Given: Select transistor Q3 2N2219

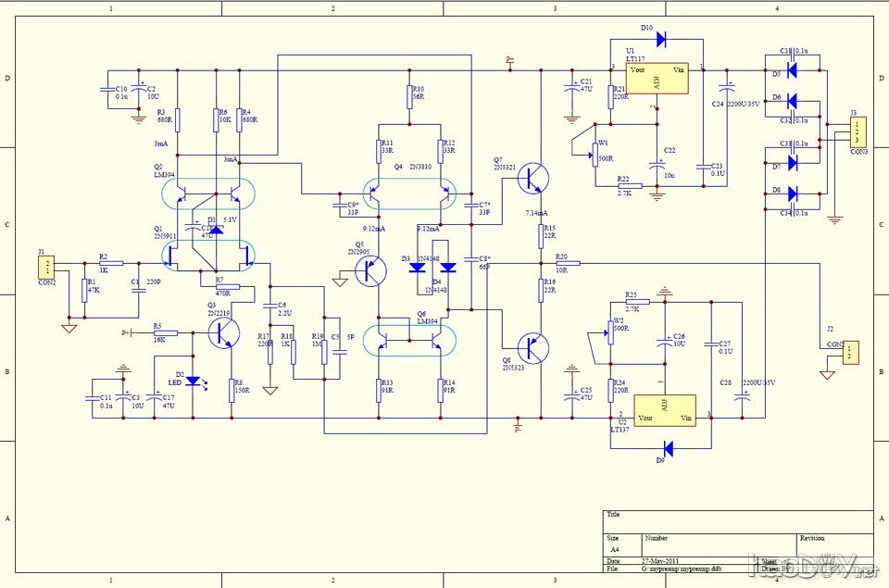Looking at the screenshot, I should 225,334.
